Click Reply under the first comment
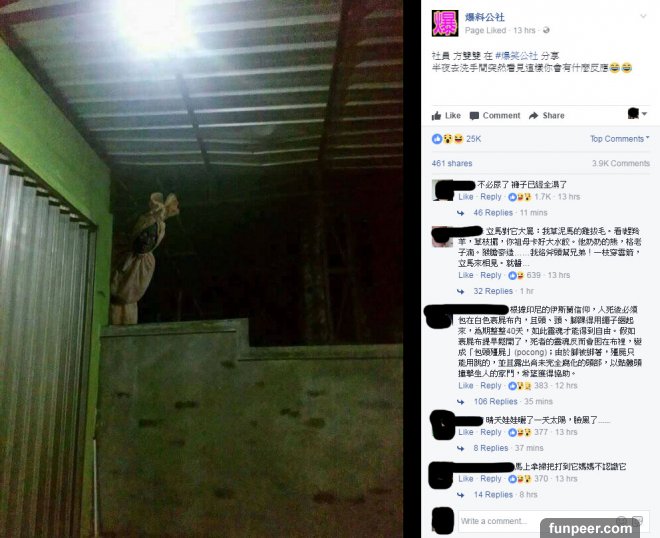 491,197
